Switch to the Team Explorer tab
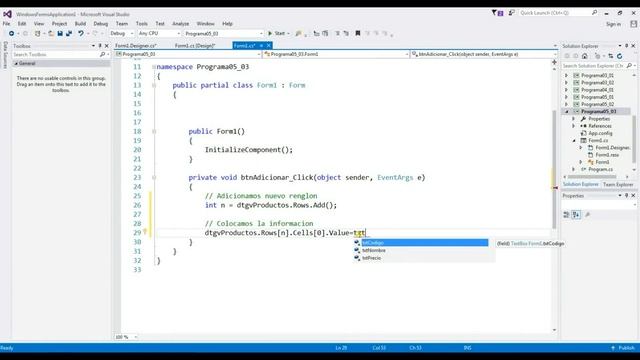The width and height of the screenshot is (640, 360). point(618,184)
